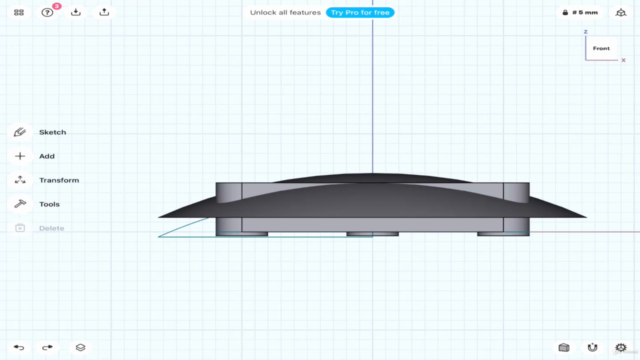Open the settings gear icon
This screenshot has width=640, height=360.
[x=621, y=347]
